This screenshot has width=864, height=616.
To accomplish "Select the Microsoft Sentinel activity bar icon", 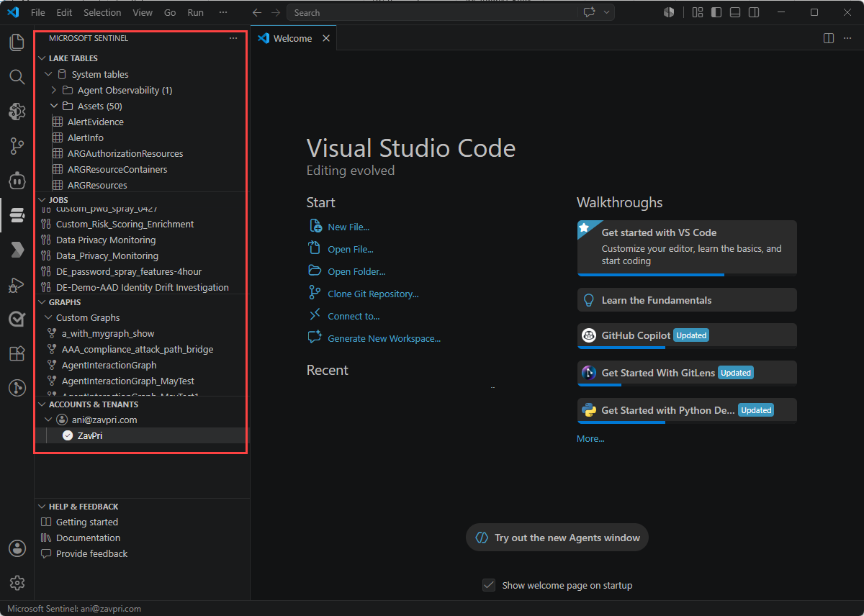I will (x=17, y=215).
